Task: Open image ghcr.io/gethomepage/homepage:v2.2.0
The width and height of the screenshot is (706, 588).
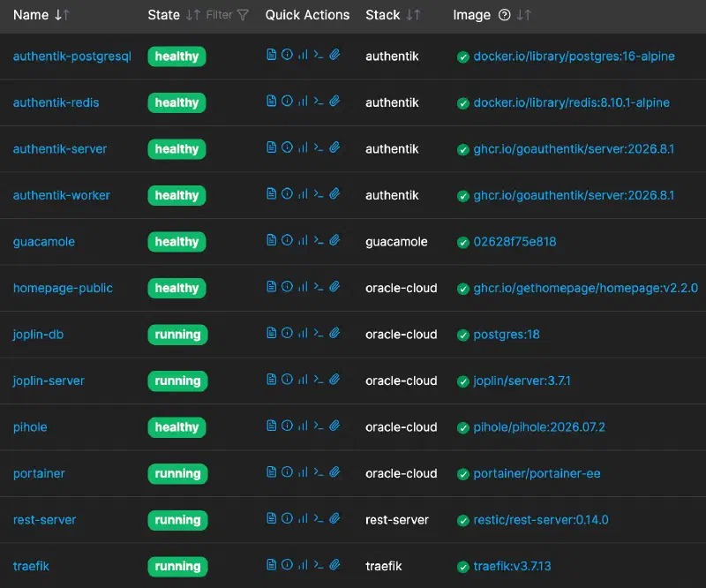Action: 585,289
